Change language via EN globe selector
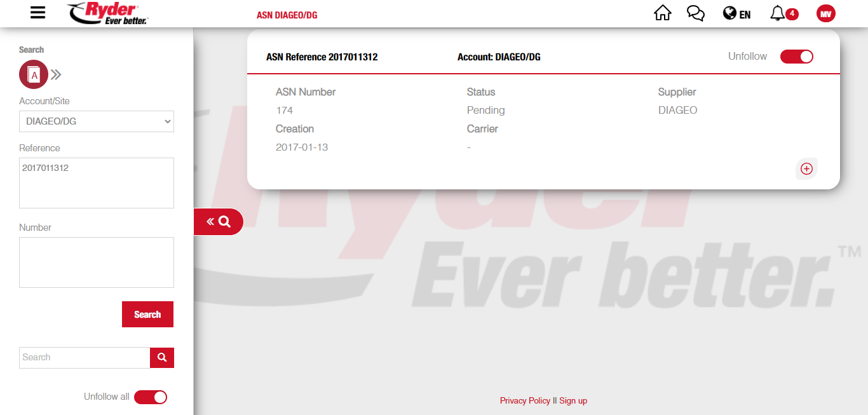Screen dimensions: 868x415 click(736, 13)
